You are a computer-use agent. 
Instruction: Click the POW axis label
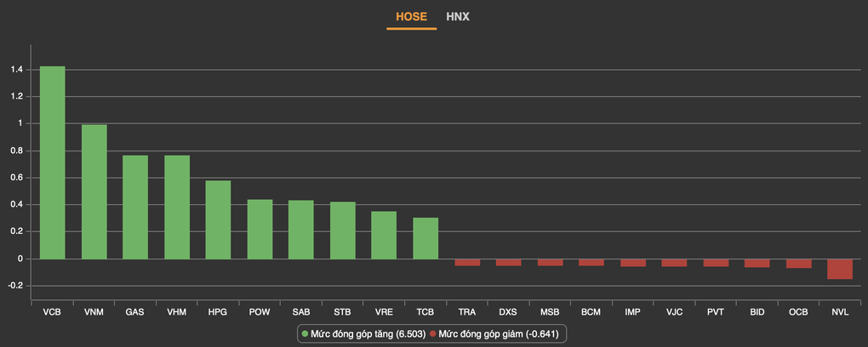(x=260, y=312)
